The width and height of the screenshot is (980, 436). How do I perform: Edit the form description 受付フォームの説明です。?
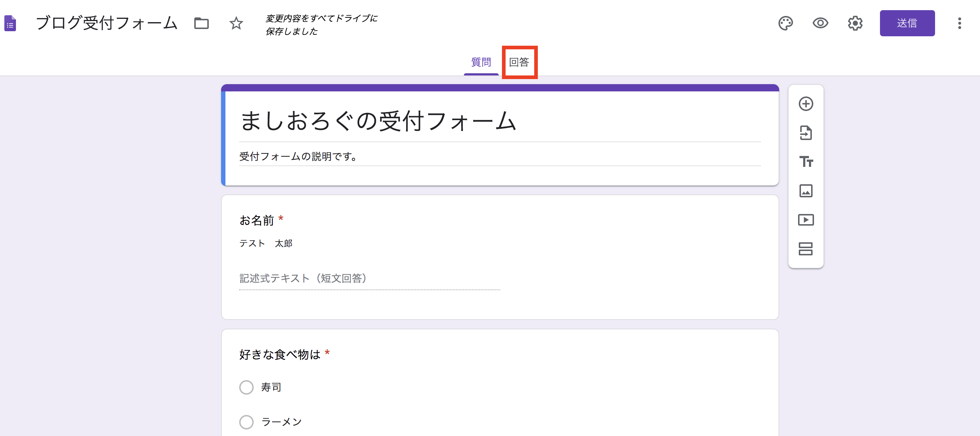[499, 156]
